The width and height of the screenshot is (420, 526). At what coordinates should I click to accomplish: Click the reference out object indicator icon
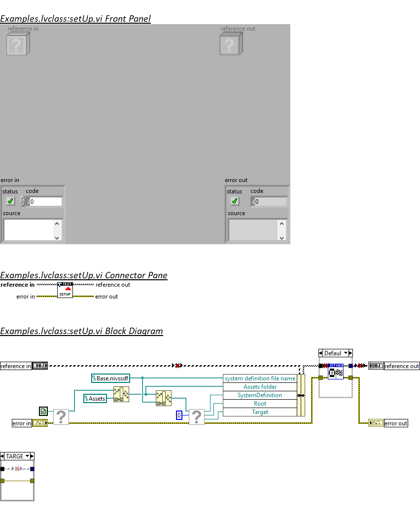[x=231, y=44]
